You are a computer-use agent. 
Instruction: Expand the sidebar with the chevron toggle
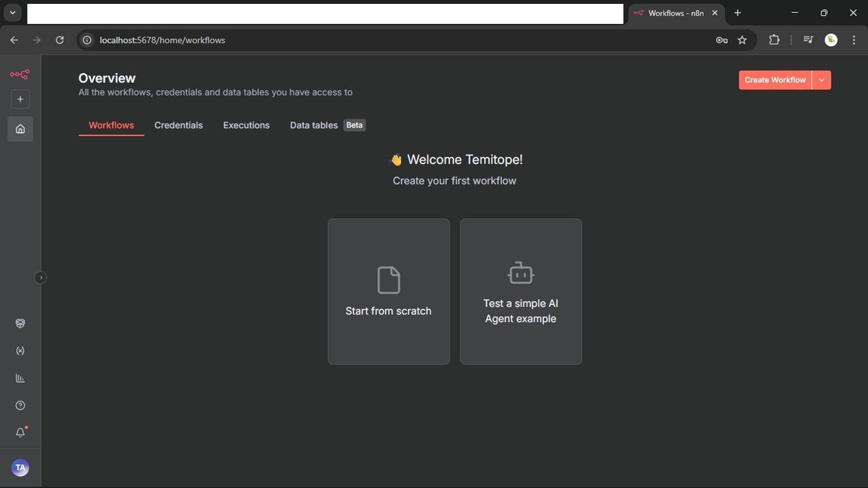41,278
